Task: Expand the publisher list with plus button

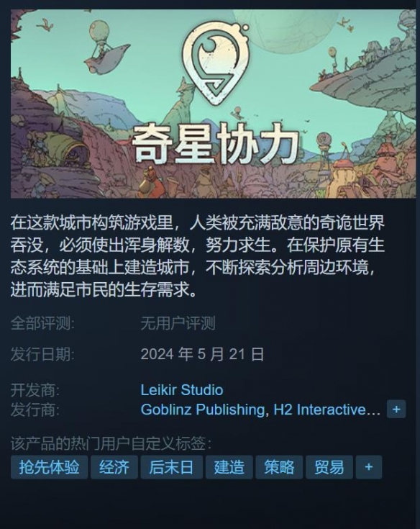Action: pos(396,410)
